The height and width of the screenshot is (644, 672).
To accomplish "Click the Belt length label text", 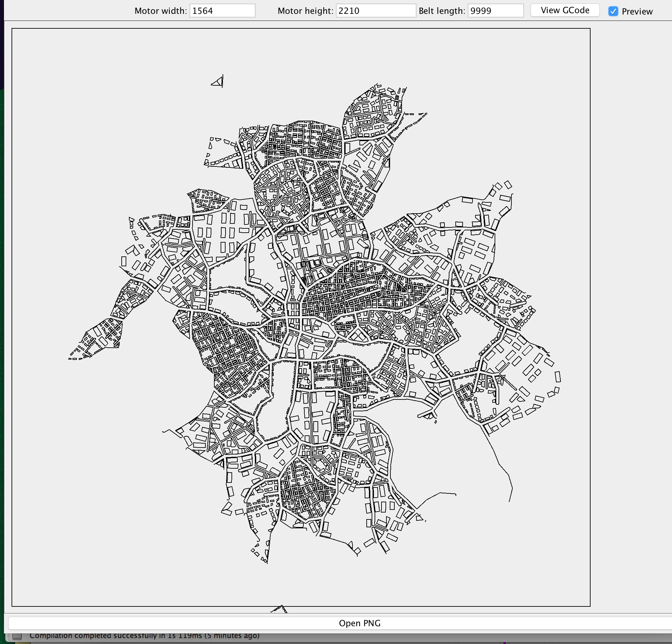I will click(x=442, y=11).
